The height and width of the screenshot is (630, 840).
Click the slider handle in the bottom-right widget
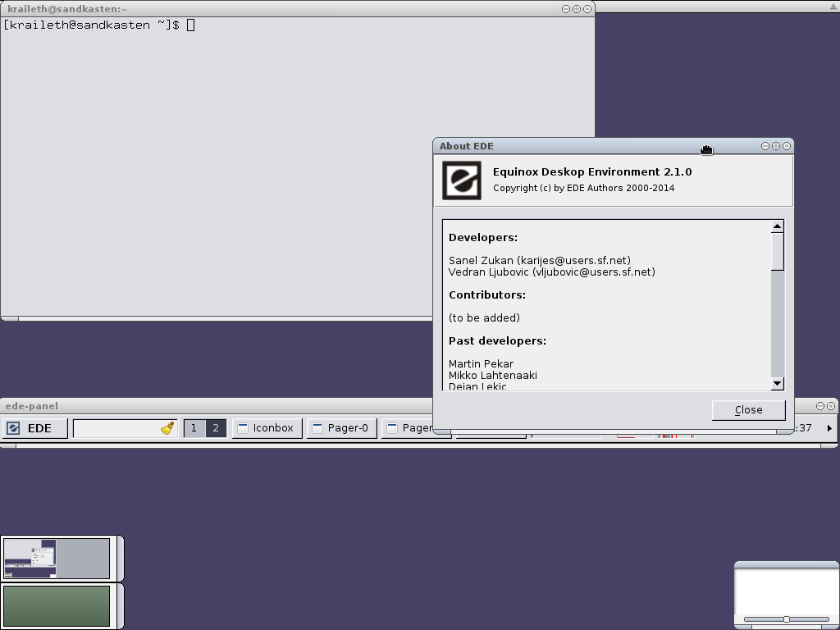[x=786, y=619]
